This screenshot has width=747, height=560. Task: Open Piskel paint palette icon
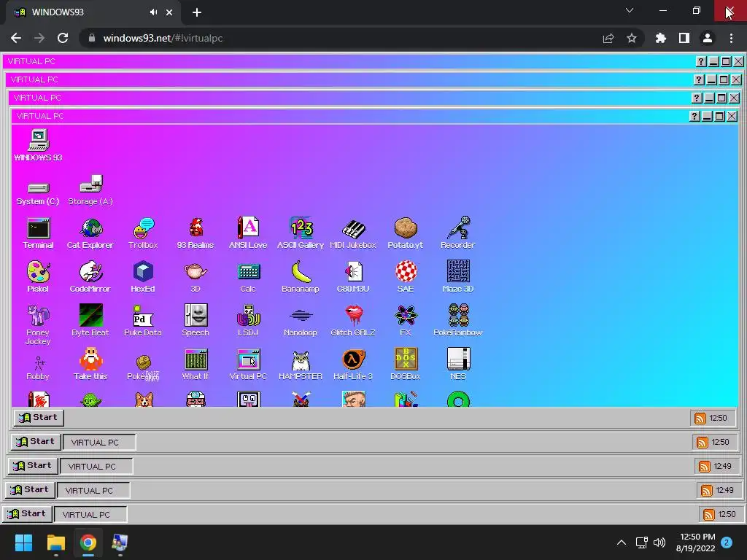pyautogui.click(x=38, y=276)
